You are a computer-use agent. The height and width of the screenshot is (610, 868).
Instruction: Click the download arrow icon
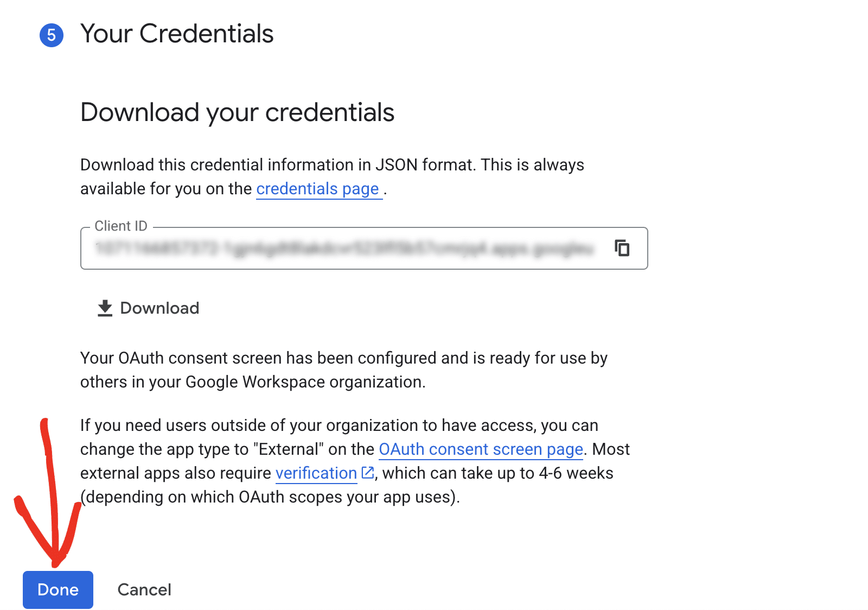pyautogui.click(x=105, y=308)
